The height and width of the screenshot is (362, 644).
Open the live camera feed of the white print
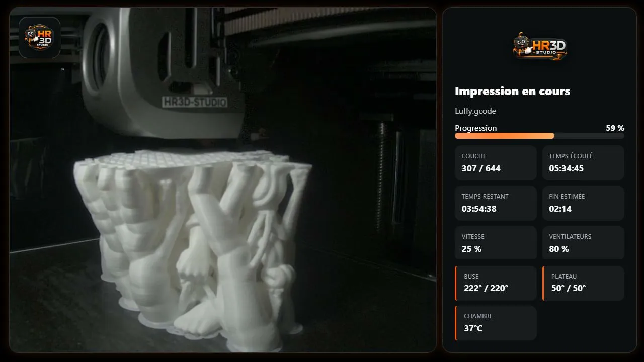click(x=223, y=179)
